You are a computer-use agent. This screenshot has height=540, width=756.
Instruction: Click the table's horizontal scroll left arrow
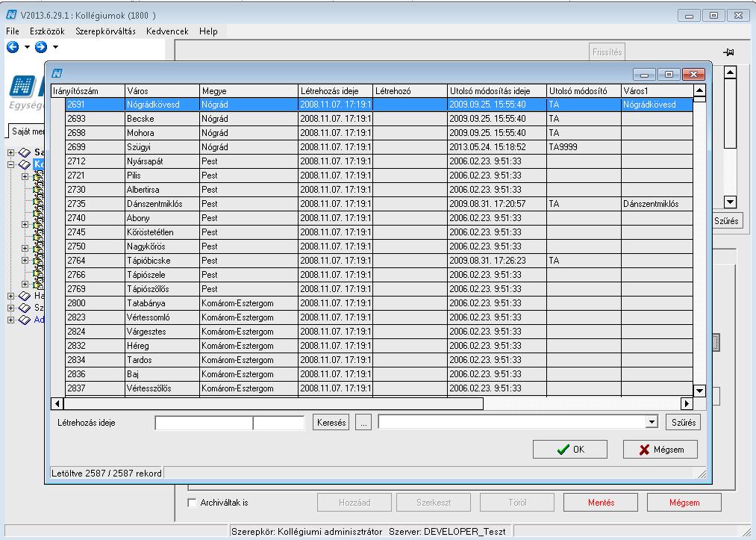[57, 403]
